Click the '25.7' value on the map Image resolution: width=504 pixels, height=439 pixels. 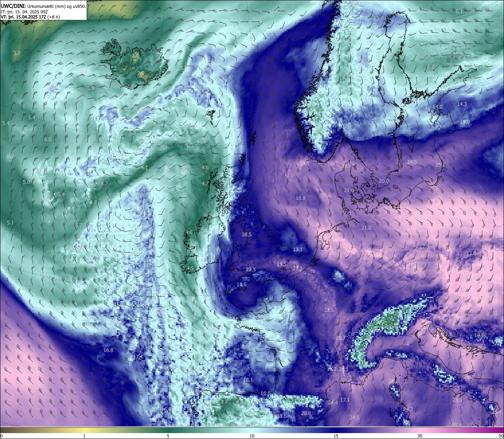coord(340,338)
